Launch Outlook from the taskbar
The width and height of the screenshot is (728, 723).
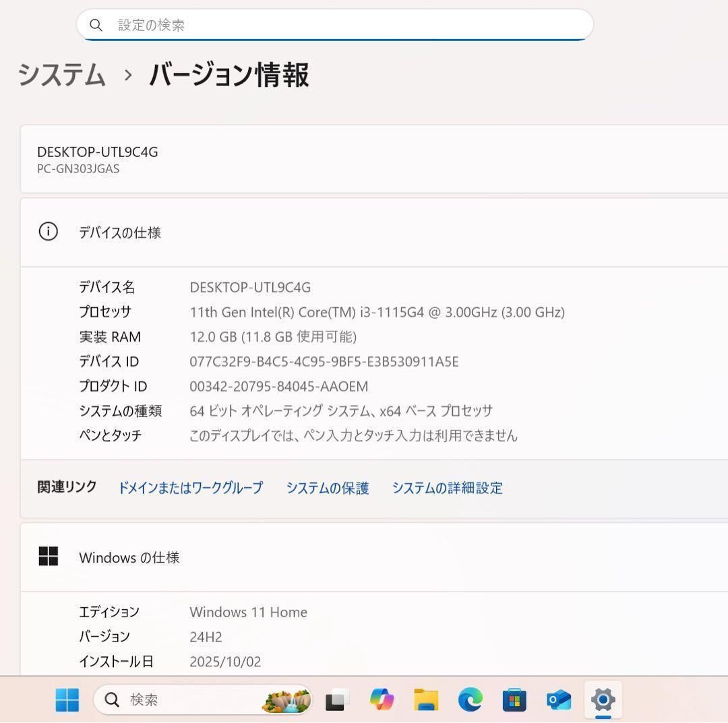(559, 700)
